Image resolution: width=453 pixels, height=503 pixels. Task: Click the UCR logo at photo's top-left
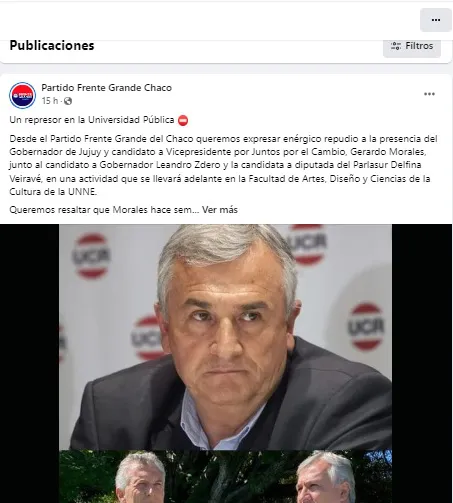point(91,256)
